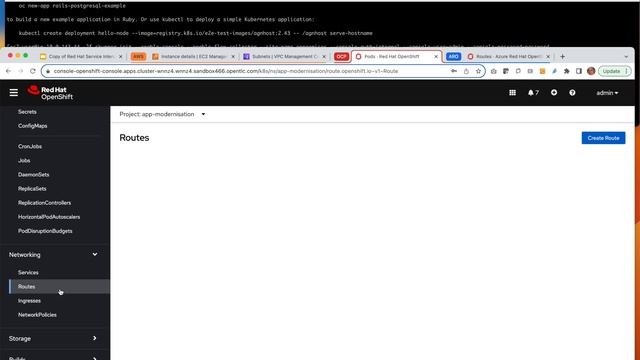
Task: Click the ARO tab group label
Action: tap(453, 56)
